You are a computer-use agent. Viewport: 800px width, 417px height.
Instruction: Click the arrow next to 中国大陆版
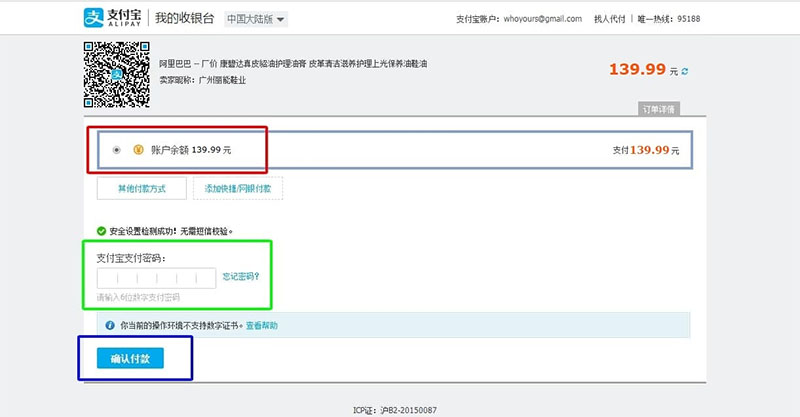[280, 20]
